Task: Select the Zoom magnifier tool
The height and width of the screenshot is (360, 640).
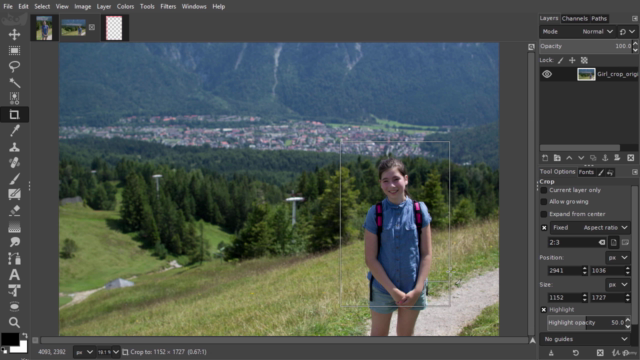Action: coord(14,322)
